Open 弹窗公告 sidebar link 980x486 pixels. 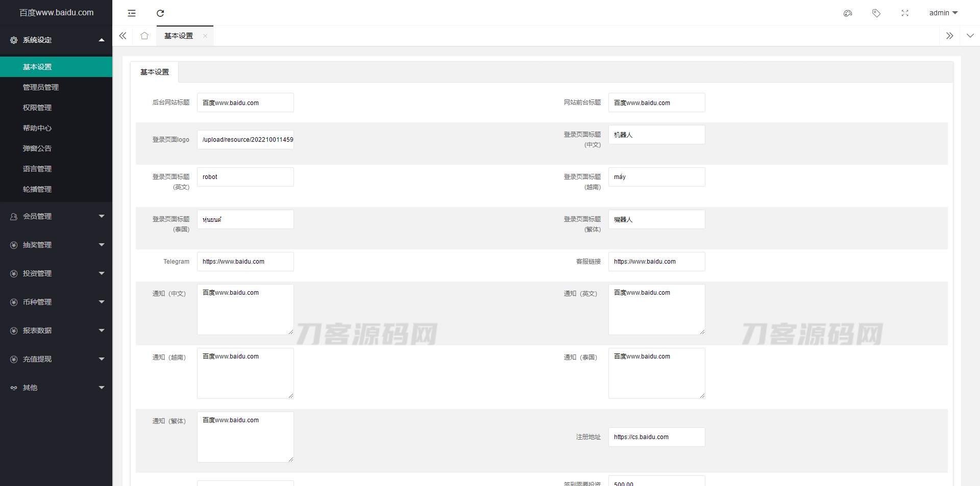pyautogui.click(x=37, y=148)
